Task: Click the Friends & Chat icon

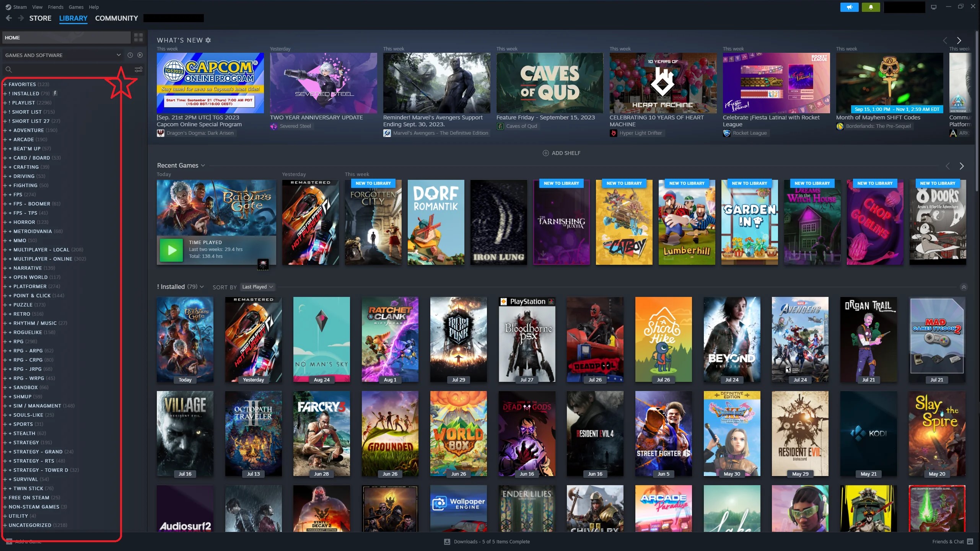Action: (x=970, y=541)
